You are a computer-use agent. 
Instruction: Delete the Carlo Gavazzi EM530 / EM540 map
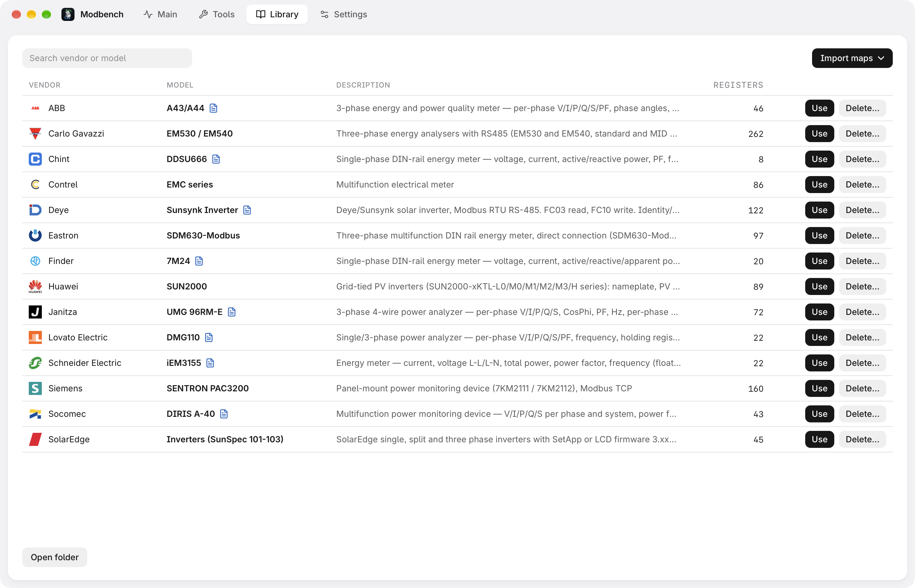[862, 134]
